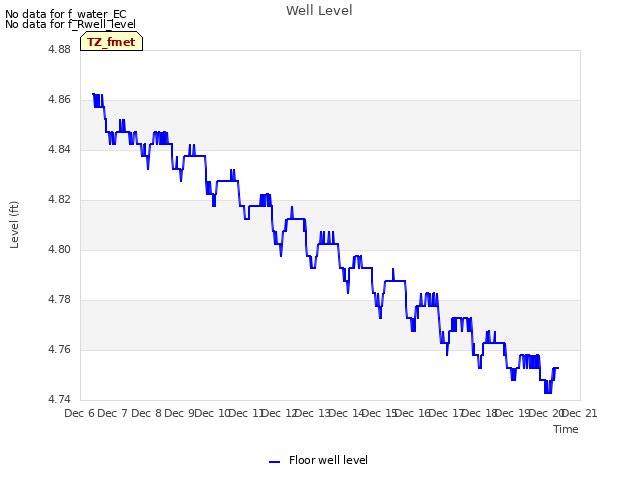Click the TZ_fmet annotation label
640x480 pixels.
pos(111,42)
